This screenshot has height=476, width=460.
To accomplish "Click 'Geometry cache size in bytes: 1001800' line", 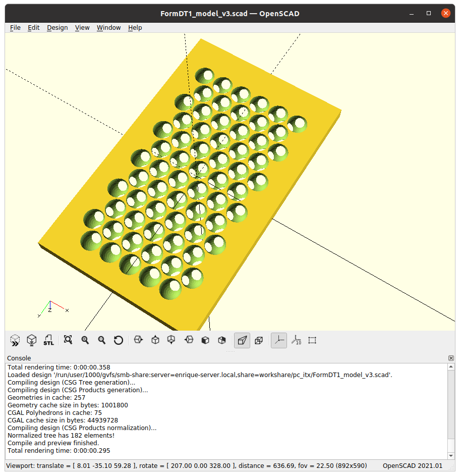I will point(68,405).
